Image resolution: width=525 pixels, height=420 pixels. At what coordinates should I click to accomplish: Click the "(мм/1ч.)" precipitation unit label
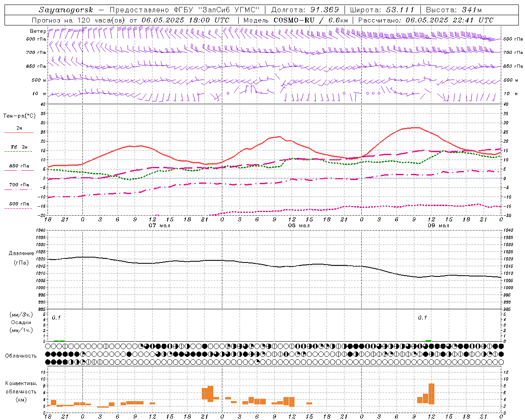pos(21,330)
